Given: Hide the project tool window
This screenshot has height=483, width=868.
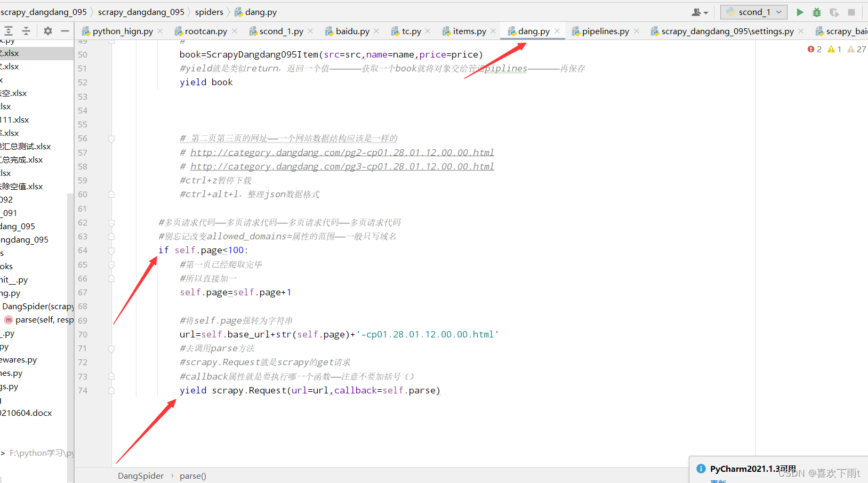Looking at the screenshot, I should [x=65, y=31].
